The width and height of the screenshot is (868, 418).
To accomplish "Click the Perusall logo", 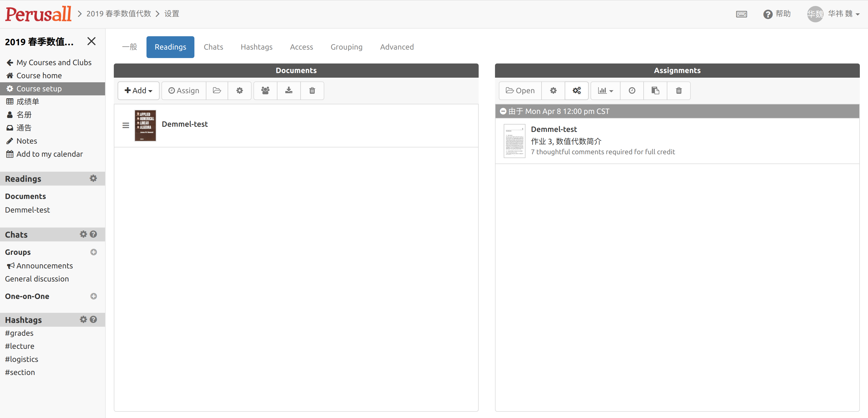I will (38, 14).
